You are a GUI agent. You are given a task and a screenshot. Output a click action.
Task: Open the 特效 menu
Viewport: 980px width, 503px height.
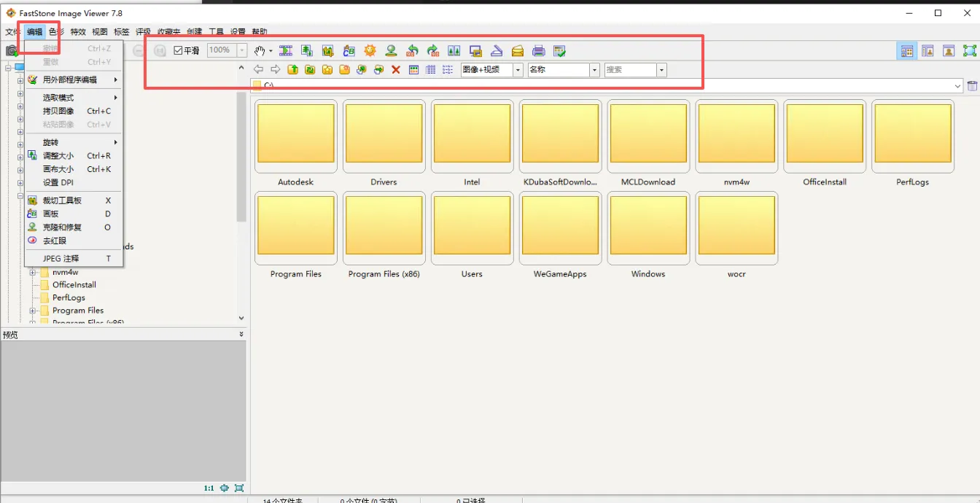pos(78,32)
